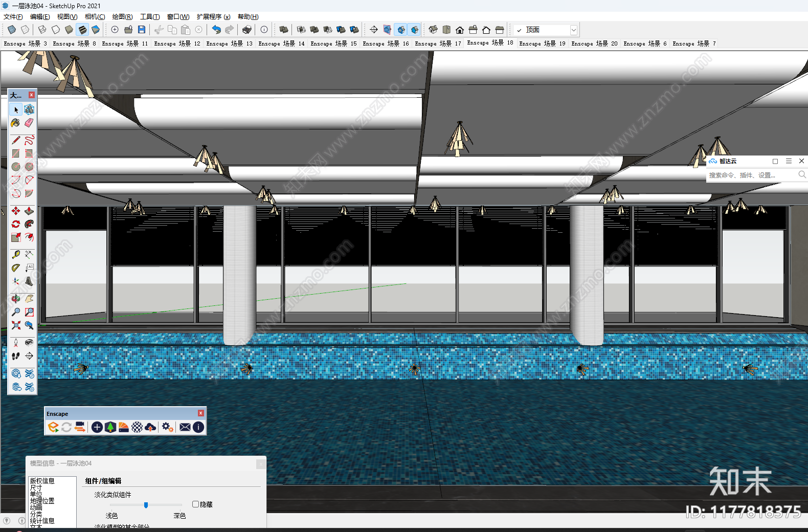808x532 pixels.
Task: Toggle the Section Planes display
Action: point(387,30)
